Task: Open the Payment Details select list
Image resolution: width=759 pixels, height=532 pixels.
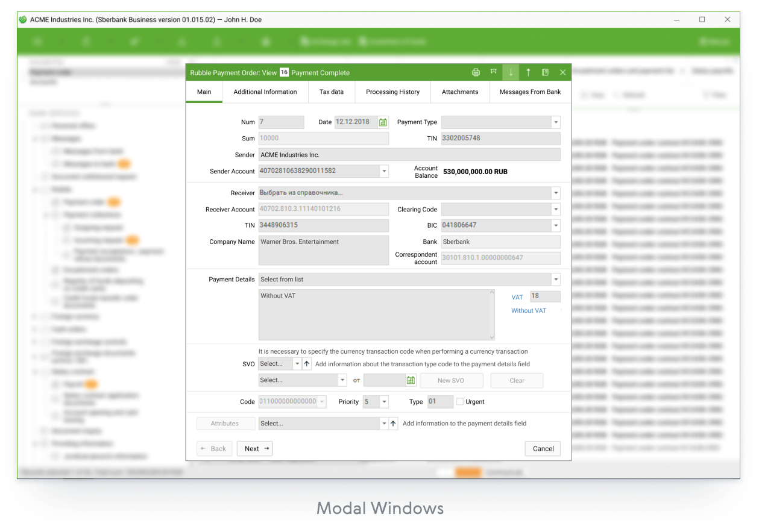Action: (555, 280)
